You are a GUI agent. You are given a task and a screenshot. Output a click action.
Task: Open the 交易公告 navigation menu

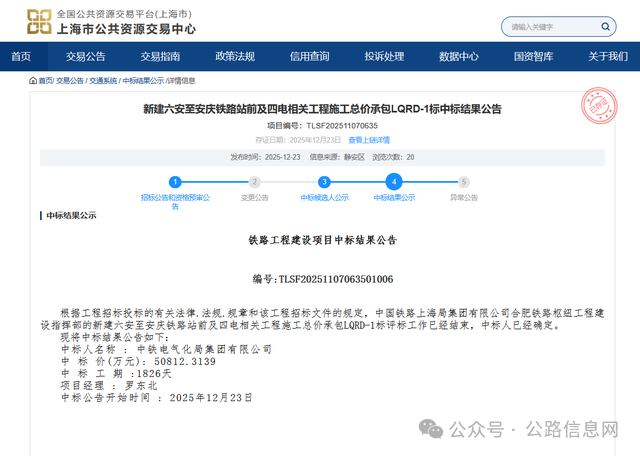87,56
